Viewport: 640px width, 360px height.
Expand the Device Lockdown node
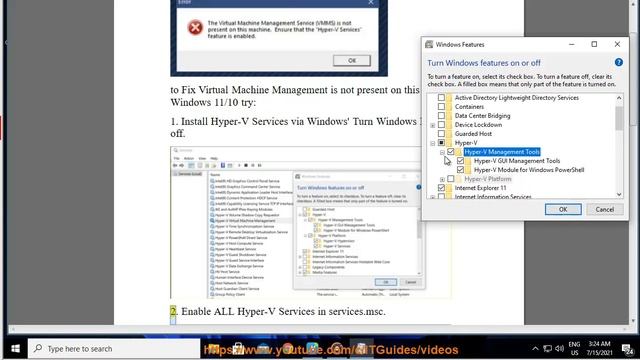(433, 125)
